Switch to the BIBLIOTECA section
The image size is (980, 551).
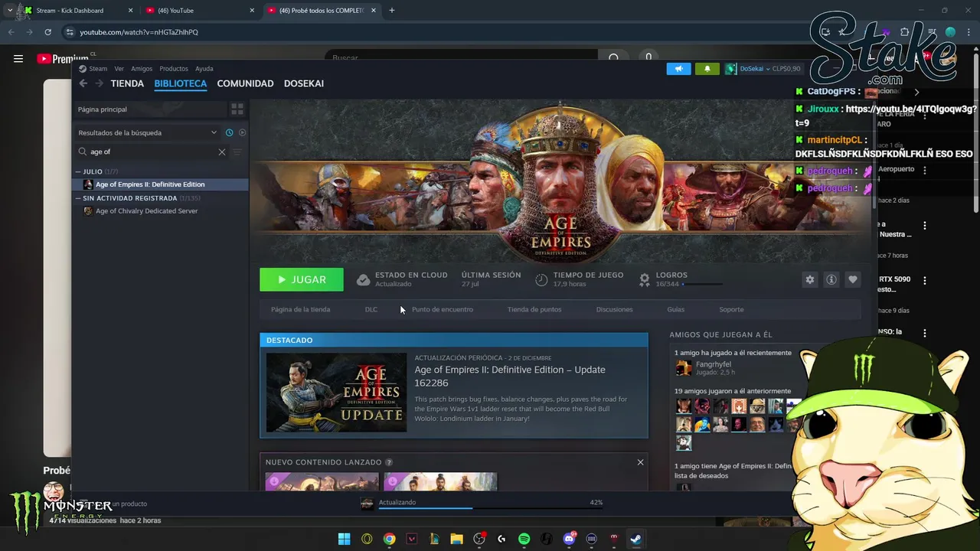pos(181,83)
